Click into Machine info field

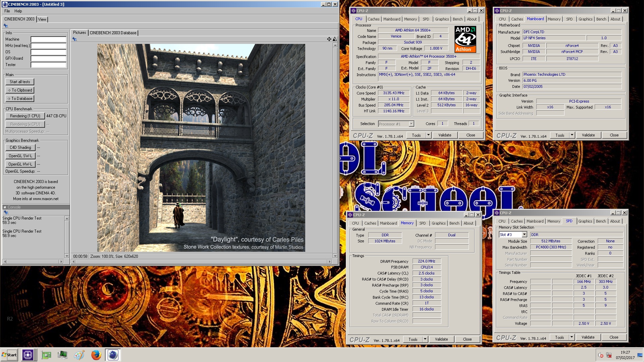click(x=48, y=39)
